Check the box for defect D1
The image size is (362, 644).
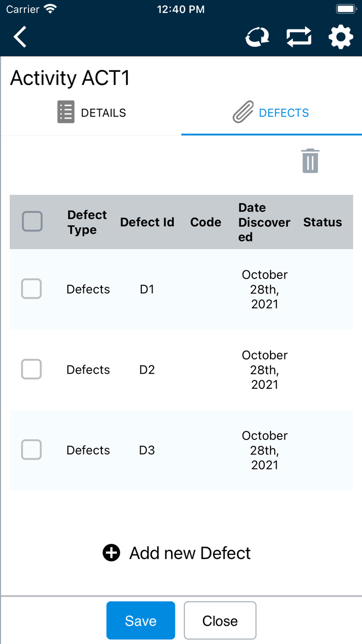32,289
